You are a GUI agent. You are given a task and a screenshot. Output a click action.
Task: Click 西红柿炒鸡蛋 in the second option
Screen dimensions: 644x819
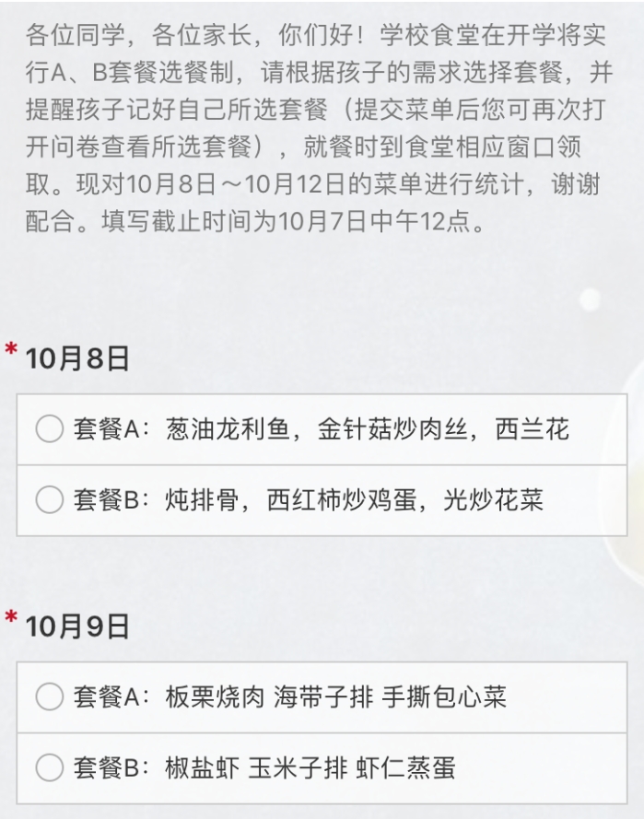click(x=342, y=500)
